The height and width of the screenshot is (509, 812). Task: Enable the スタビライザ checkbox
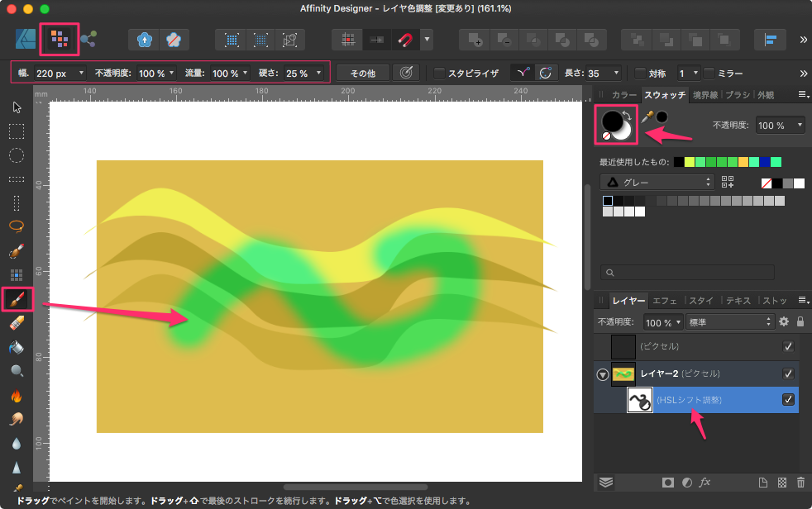[440, 73]
